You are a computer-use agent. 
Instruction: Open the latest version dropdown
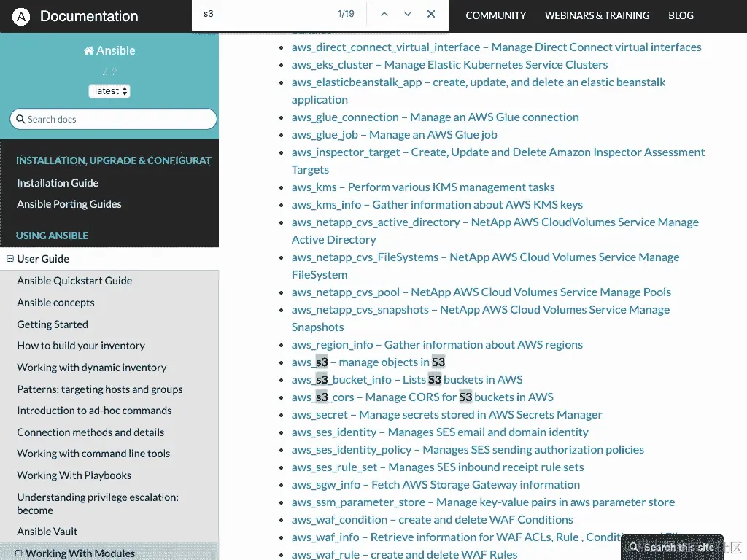[x=109, y=91]
